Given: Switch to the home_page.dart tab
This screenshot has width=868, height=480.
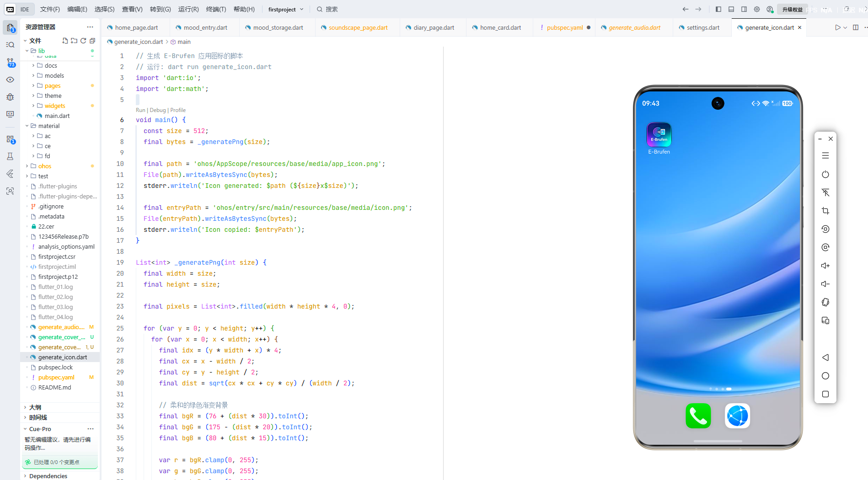Looking at the screenshot, I should click(136, 27).
